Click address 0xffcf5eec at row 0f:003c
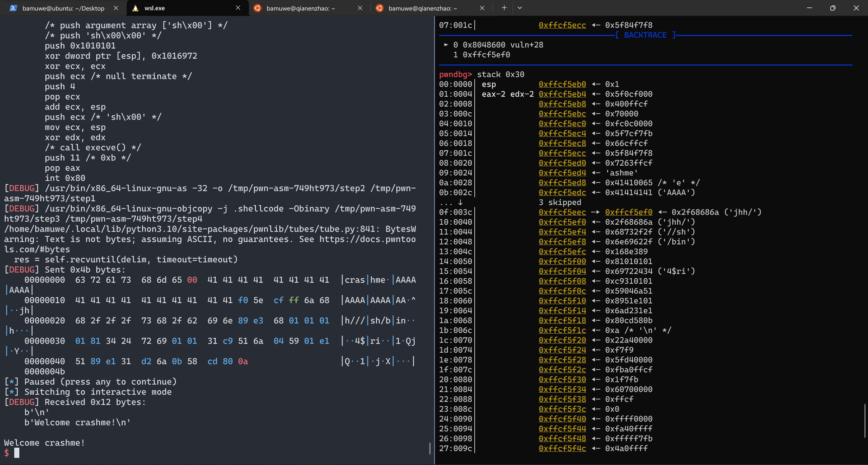868x465 pixels. pos(562,212)
